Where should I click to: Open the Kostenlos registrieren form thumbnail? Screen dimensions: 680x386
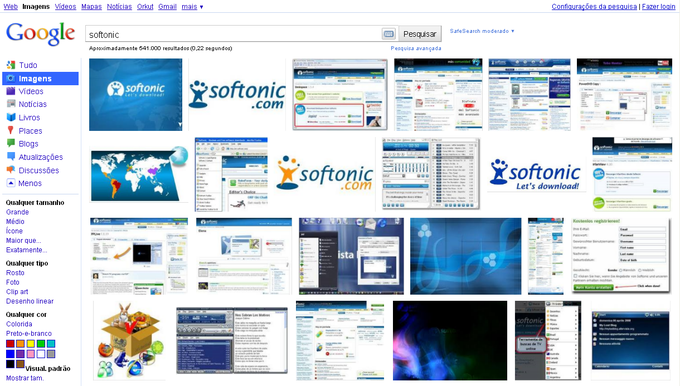(621, 255)
